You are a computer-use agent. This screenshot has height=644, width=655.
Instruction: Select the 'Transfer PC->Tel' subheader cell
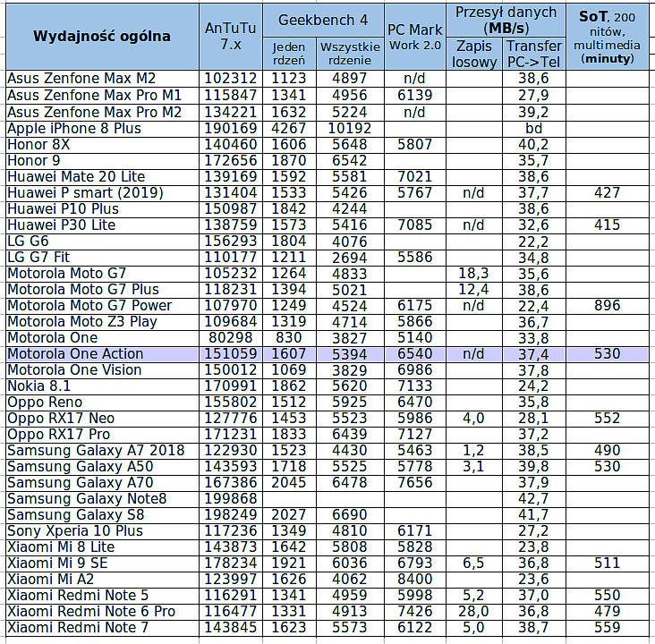tap(534, 53)
